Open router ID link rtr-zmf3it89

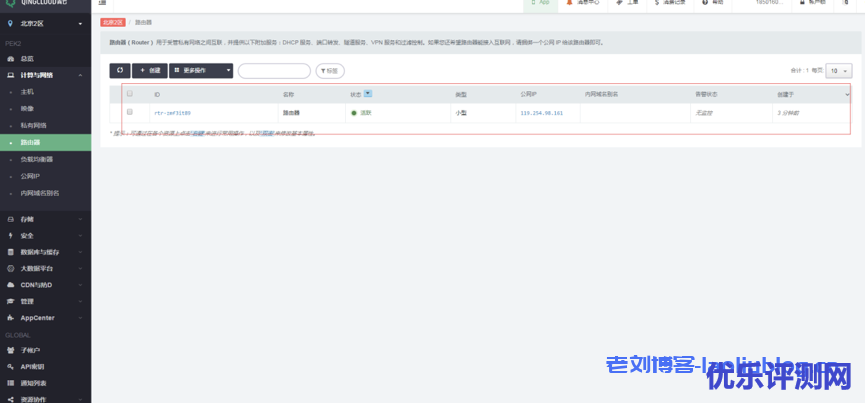coord(172,113)
